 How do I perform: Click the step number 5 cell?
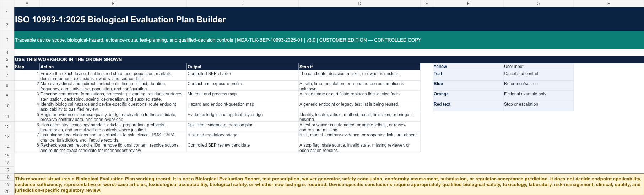[27, 116]
